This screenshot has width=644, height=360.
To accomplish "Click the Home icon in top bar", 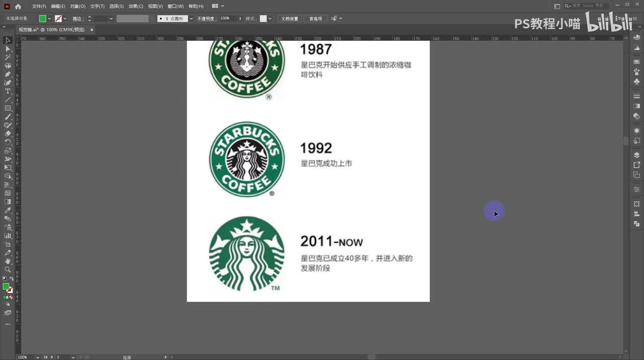I will 18,7.
